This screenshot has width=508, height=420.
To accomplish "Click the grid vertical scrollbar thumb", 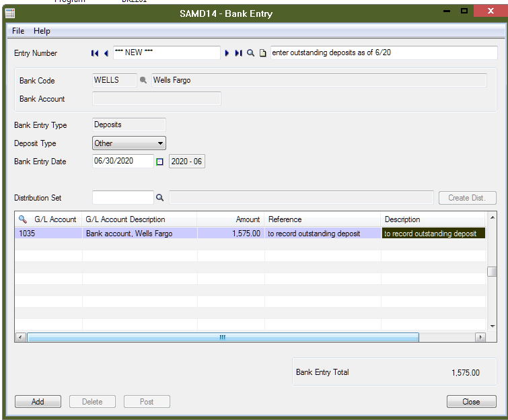I will coord(493,272).
